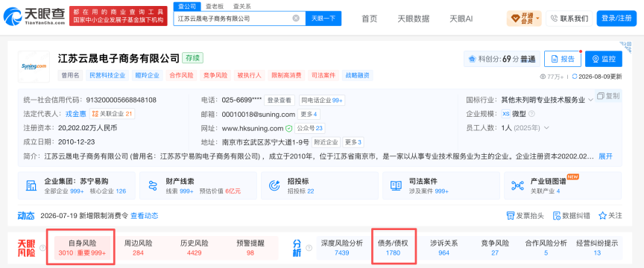Select the 周边风险 284 tab
This screenshot has height=268, width=644.
(139, 248)
